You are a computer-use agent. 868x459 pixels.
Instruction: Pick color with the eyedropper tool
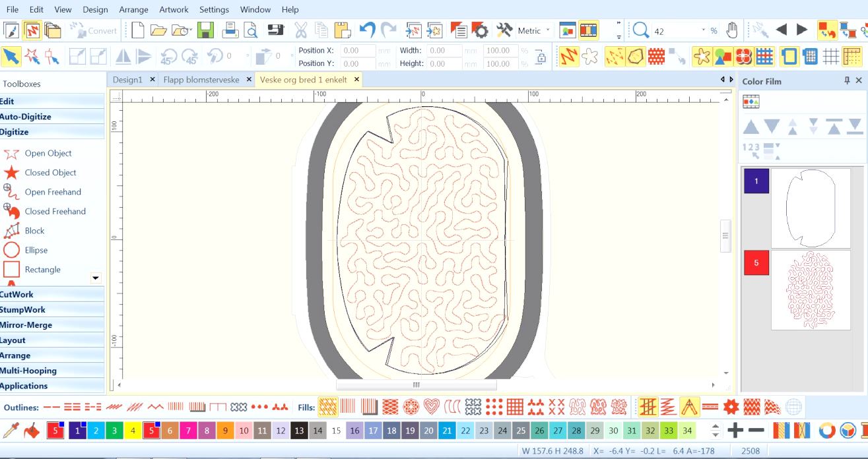(11, 431)
